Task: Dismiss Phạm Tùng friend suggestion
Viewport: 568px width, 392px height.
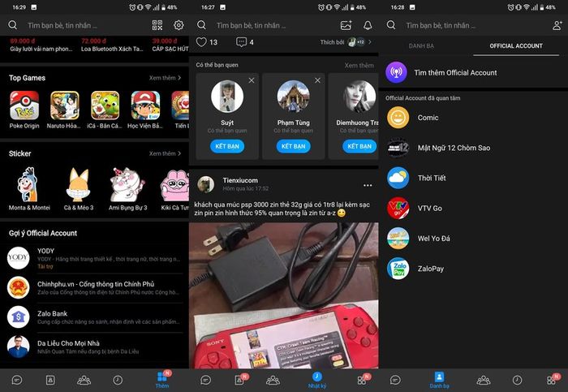Action: pyautogui.click(x=318, y=80)
